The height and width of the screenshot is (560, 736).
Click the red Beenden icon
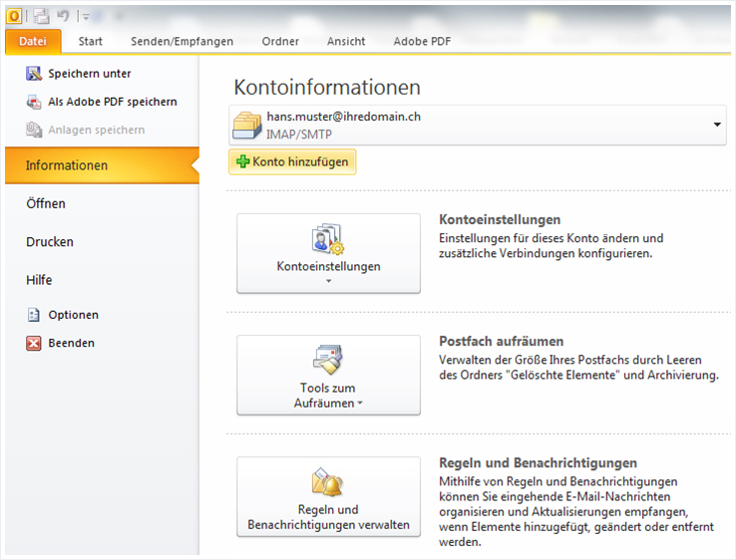pos(34,344)
